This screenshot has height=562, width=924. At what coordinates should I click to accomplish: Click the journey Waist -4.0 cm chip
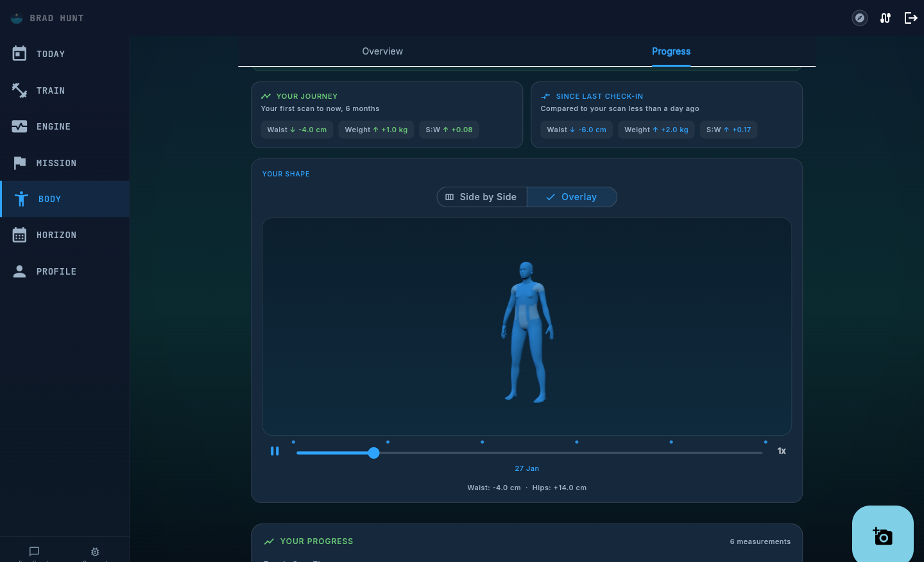(297, 130)
